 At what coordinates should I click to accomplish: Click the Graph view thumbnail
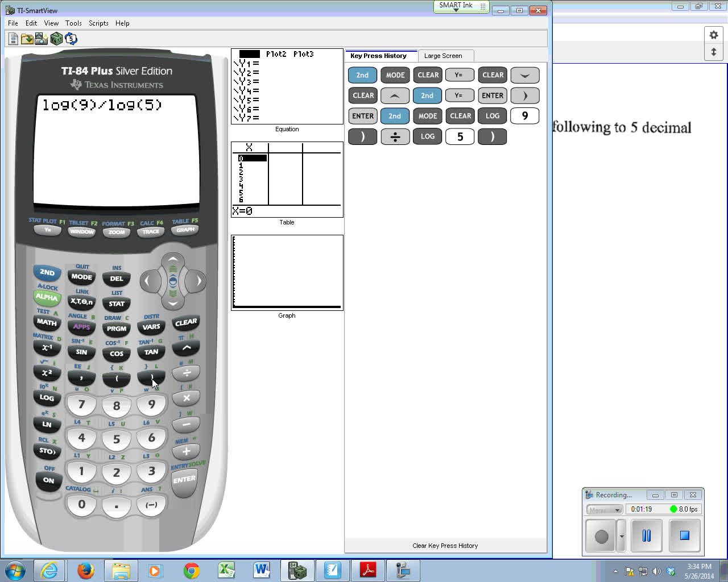click(287, 273)
